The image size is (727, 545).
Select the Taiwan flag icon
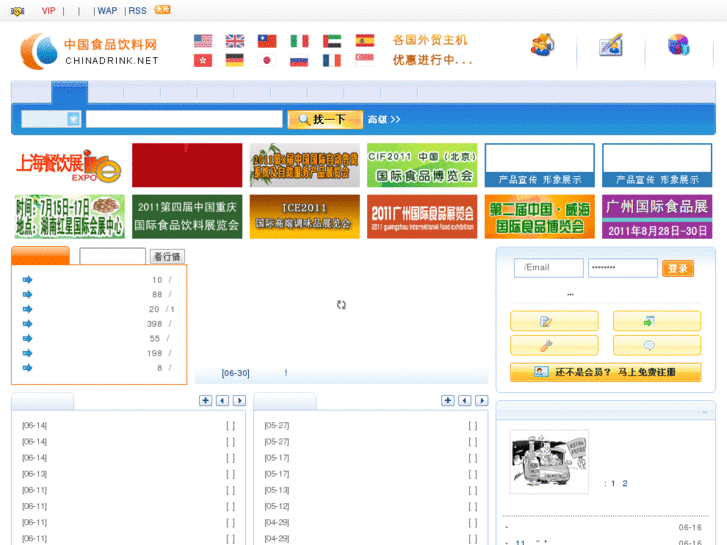click(267, 41)
